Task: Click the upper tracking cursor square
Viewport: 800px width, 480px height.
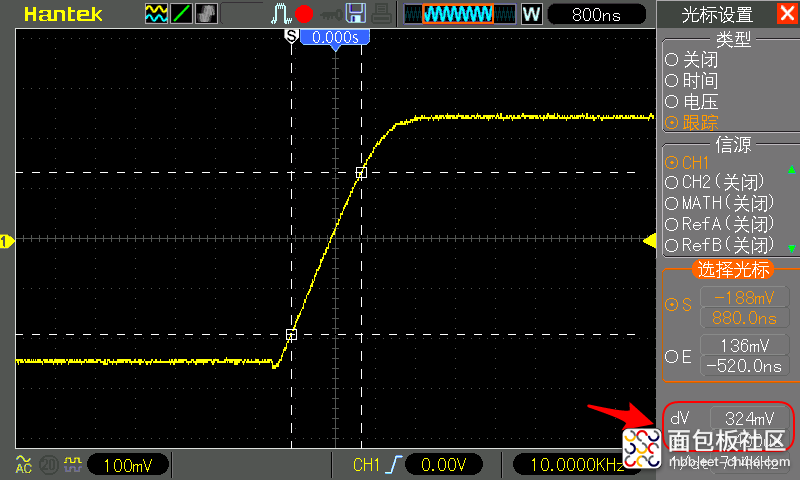Action: [x=361, y=172]
